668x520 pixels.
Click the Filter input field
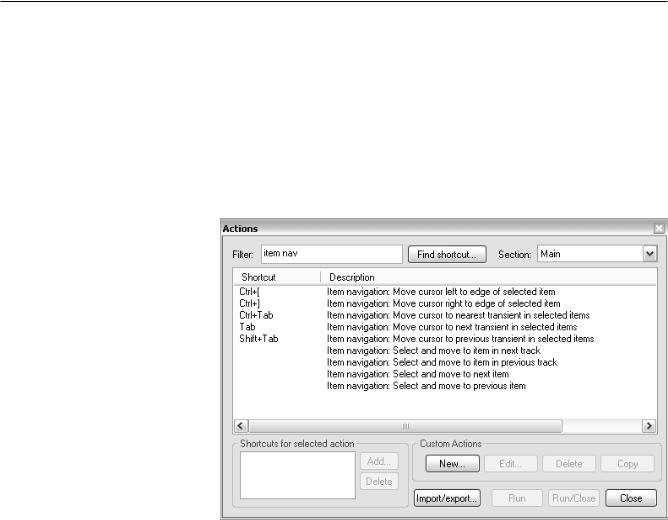coord(331,254)
